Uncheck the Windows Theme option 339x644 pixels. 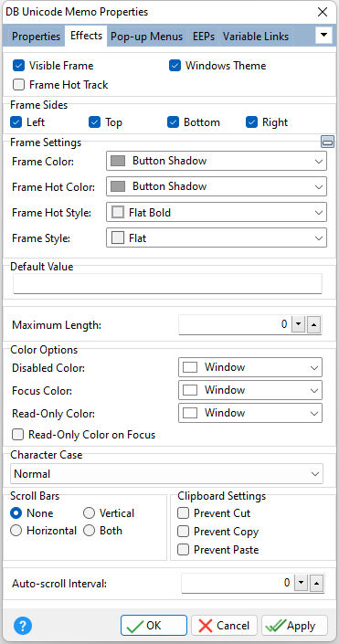175,66
